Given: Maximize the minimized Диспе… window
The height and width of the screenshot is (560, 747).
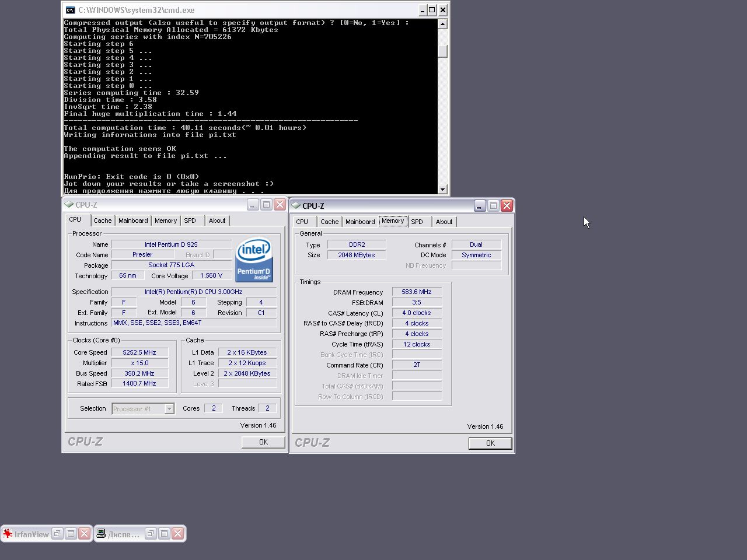Looking at the screenshot, I should pos(164,534).
